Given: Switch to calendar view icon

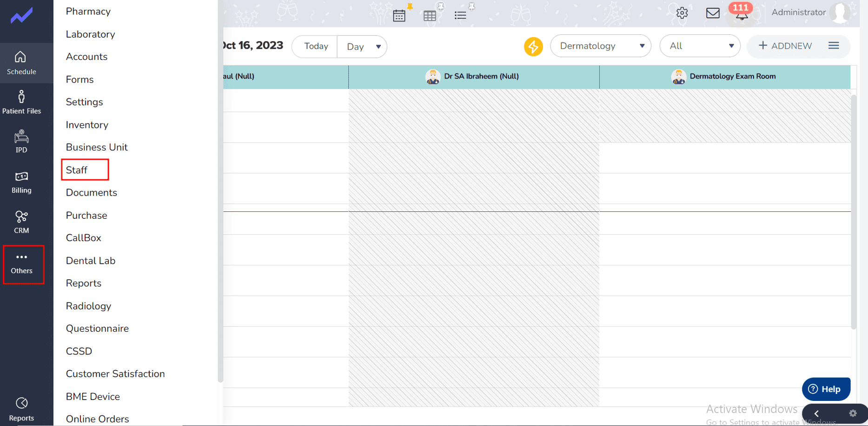Looking at the screenshot, I should 399,15.
